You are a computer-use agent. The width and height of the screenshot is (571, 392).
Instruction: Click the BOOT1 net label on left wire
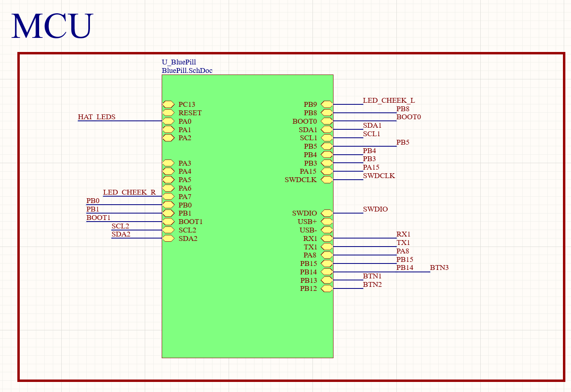tap(98, 218)
